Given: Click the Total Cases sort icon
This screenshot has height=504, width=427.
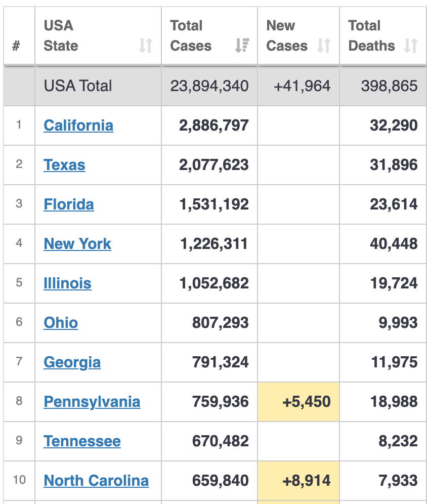Looking at the screenshot, I should [242, 46].
